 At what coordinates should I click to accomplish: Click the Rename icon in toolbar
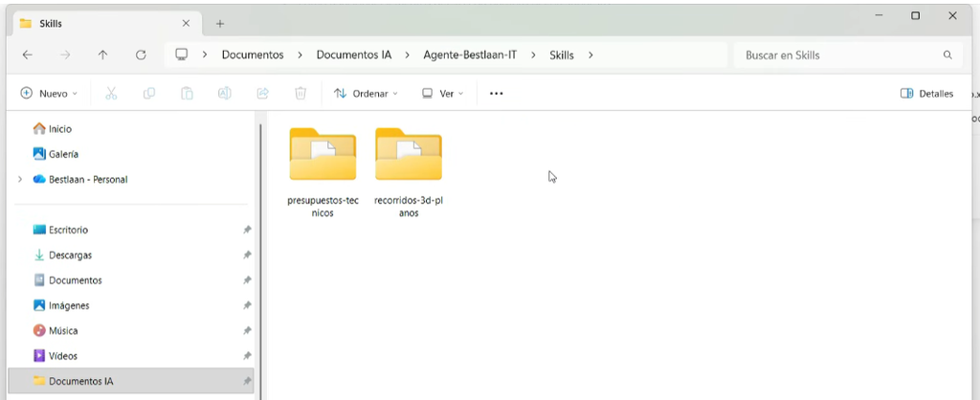[224, 93]
